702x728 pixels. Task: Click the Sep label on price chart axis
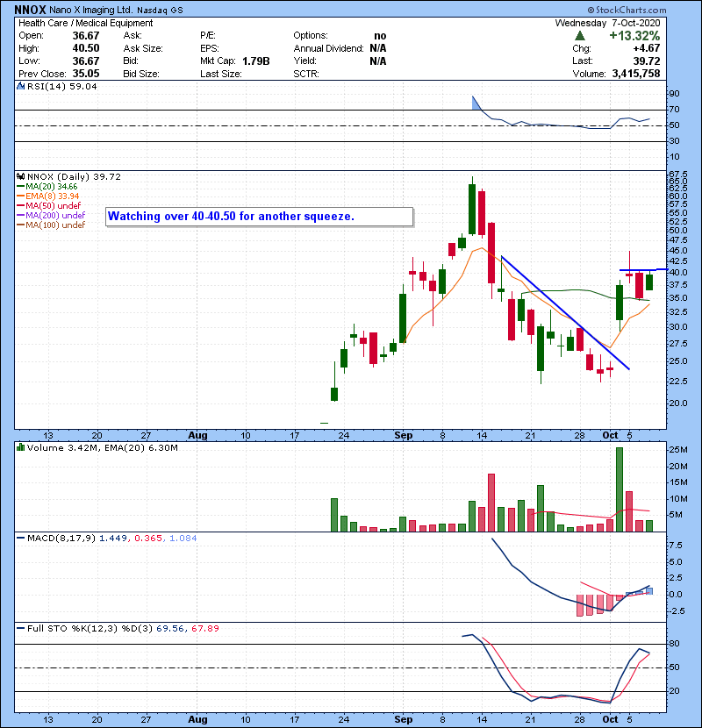403,436
